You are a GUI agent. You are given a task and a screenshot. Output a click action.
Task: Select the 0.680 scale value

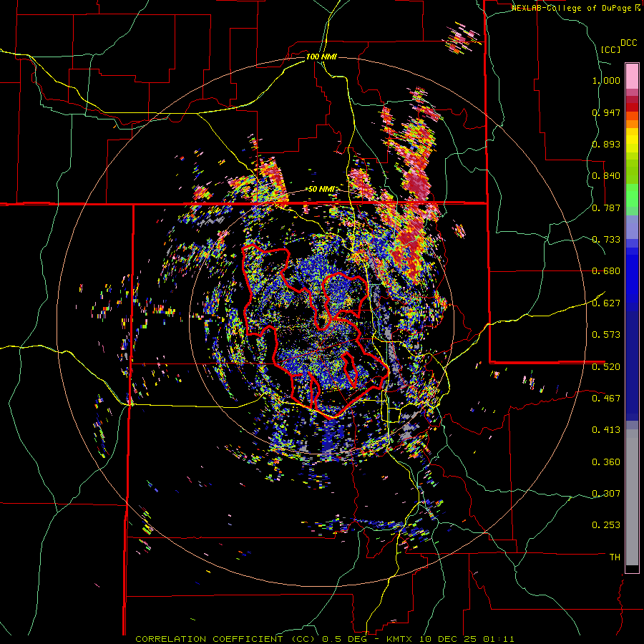[606, 271]
